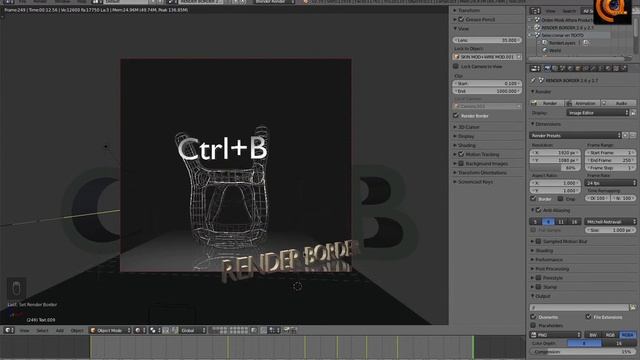Click the RenderLayers icon in outliner
The image size is (640, 360).
(544, 43)
